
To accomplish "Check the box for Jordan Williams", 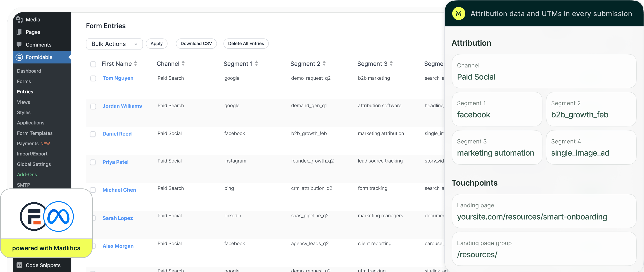I will tap(93, 106).
